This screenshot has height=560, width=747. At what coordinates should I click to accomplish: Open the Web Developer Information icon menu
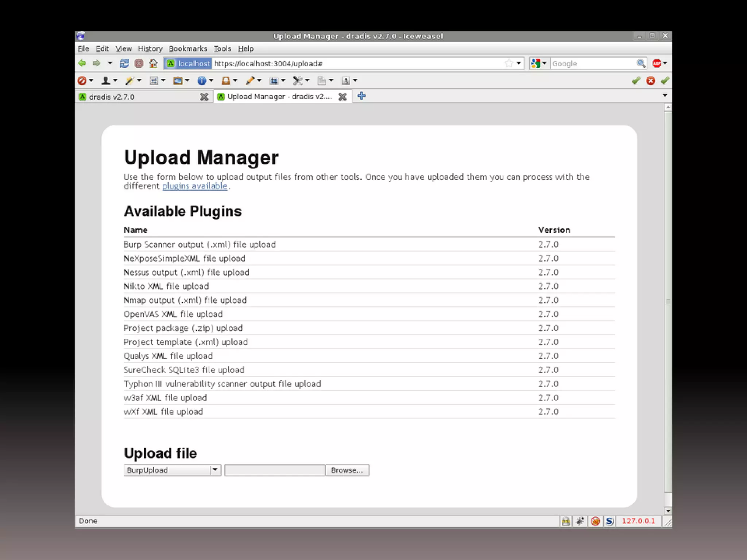202,81
